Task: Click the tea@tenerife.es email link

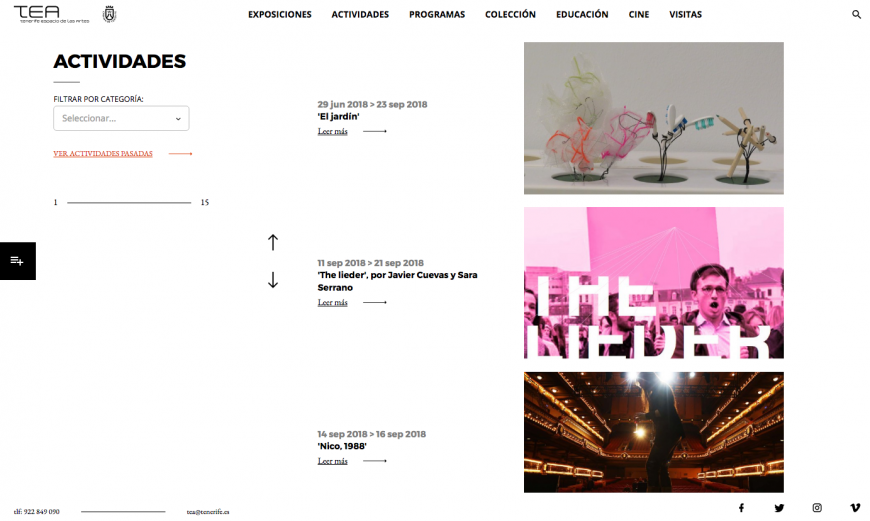Action: click(208, 512)
